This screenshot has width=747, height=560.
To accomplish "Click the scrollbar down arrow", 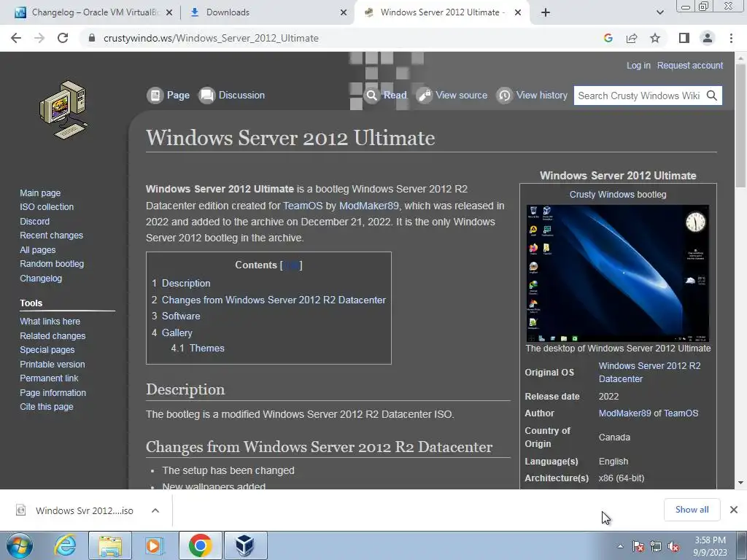I will click(x=740, y=483).
